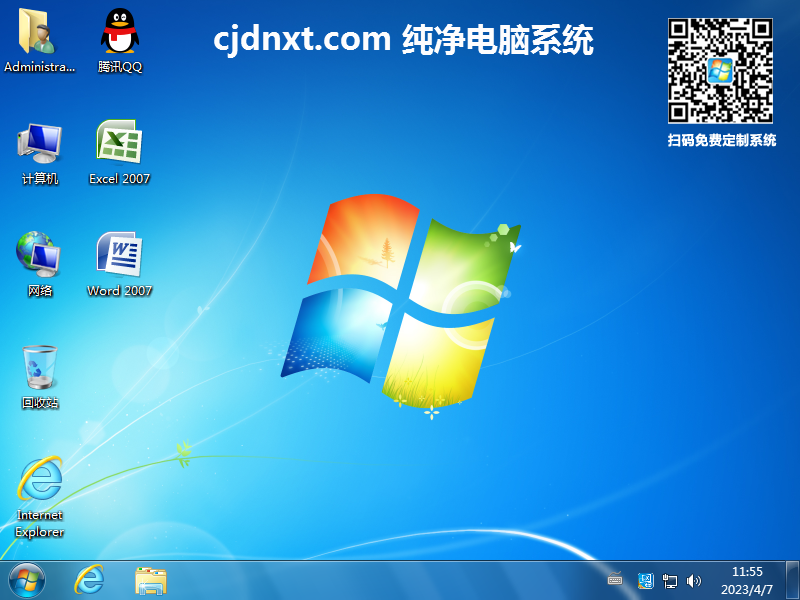Open the network status tray icon
The width and height of the screenshot is (800, 600).
pyautogui.click(x=669, y=581)
